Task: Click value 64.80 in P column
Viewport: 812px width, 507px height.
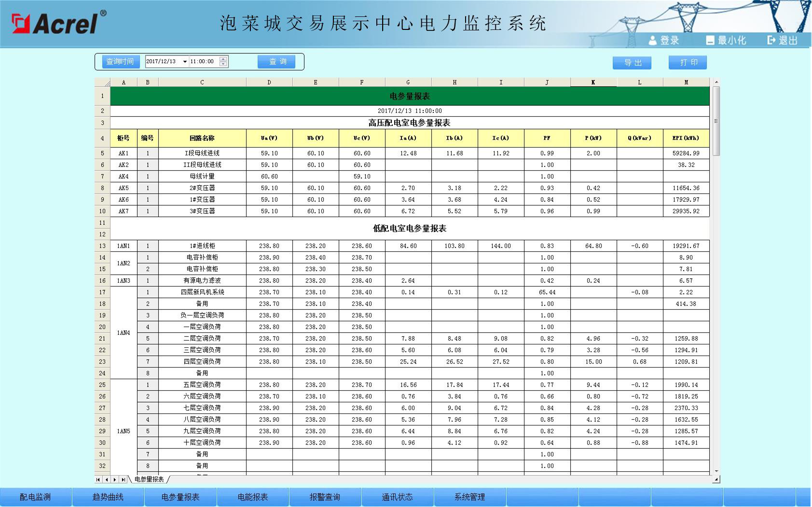Action: click(x=593, y=246)
